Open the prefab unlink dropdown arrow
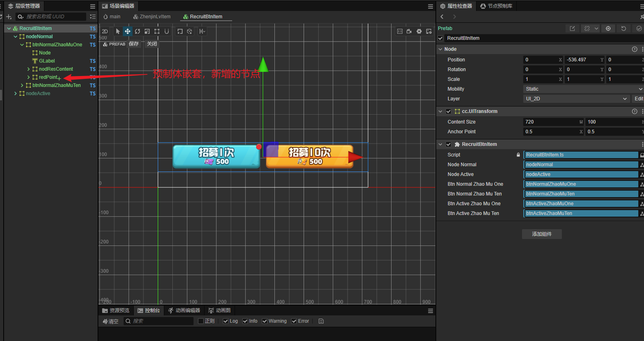This screenshot has height=341, width=644. tap(596, 28)
